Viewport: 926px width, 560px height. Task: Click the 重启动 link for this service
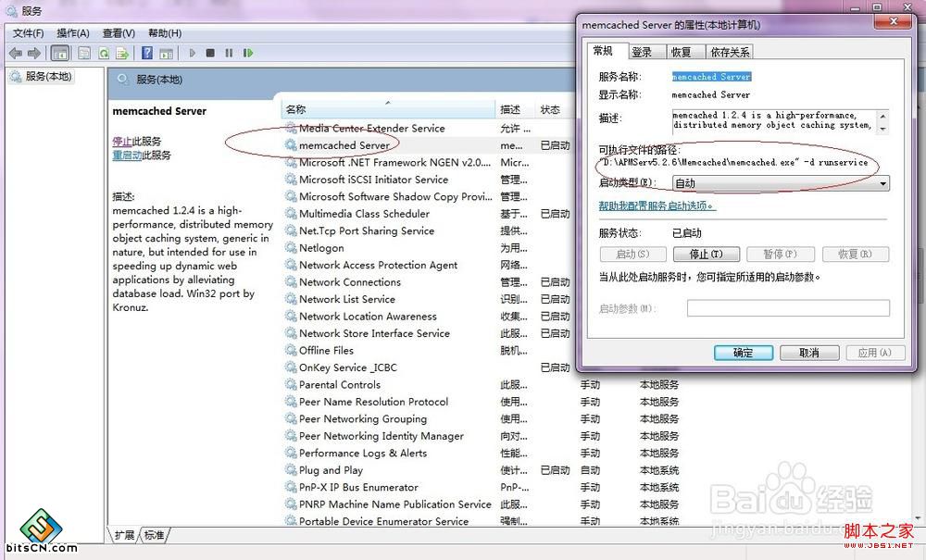127,156
